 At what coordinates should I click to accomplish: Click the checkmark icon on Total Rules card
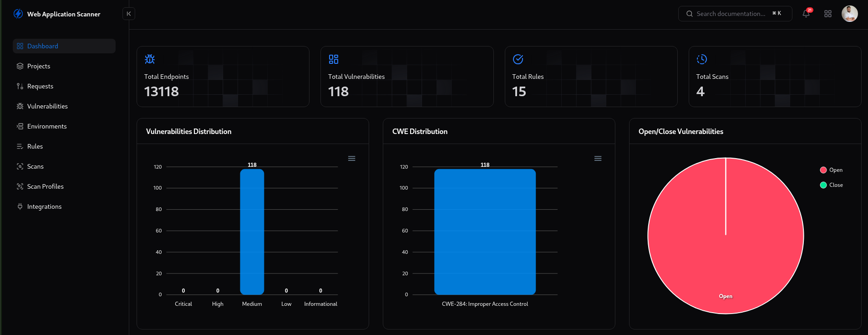click(518, 59)
